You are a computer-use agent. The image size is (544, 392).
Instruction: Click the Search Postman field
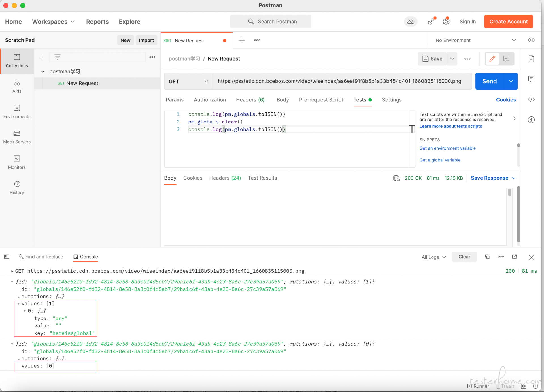coord(271,22)
